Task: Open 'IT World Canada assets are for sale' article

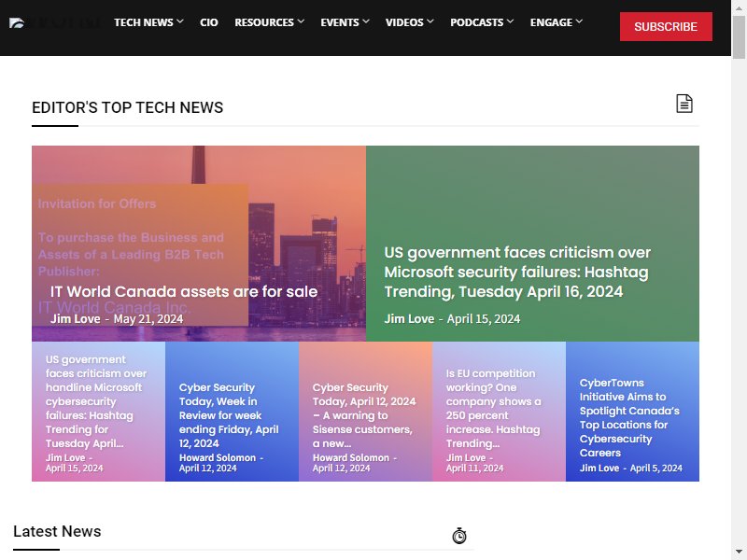Action: point(184,291)
